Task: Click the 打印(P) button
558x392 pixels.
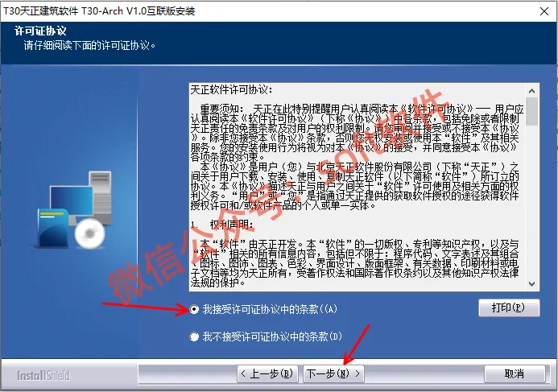Action: point(509,307)
